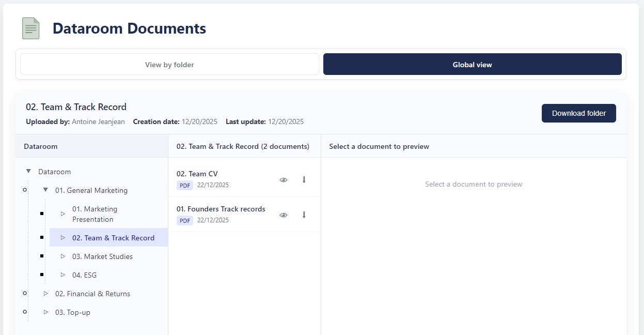The height and width of the screenshot is (335, 644).
Task: Select 02. Team & Track Record tree item
Action: (113, 238)
